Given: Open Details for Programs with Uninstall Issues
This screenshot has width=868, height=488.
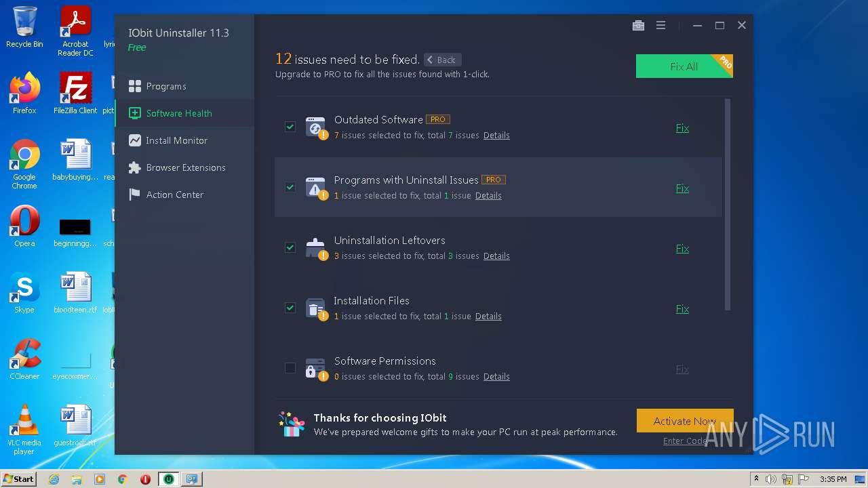Looking at the screenshot, I should click(488, 196).
